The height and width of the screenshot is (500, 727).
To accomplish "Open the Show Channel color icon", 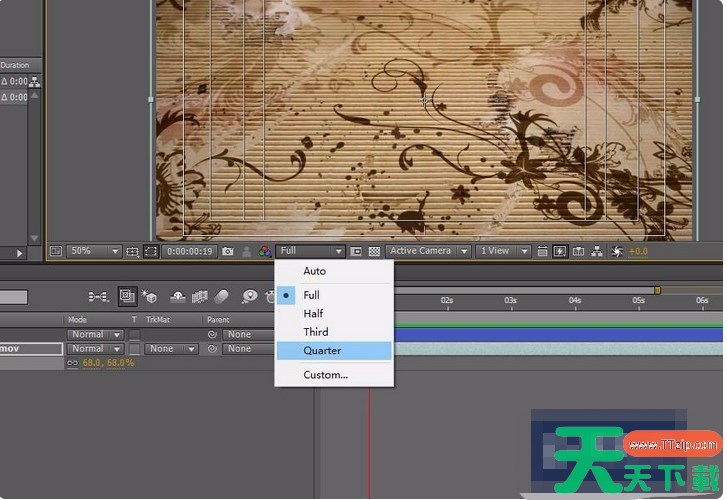I will coord(265,252).
